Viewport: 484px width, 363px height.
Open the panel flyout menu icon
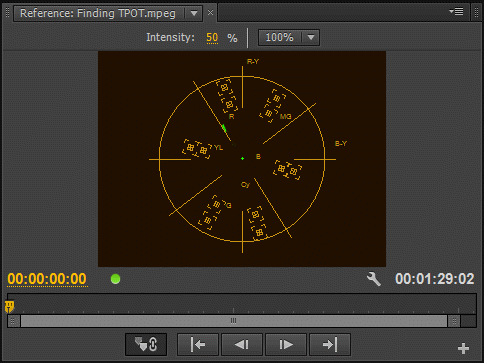456,12
